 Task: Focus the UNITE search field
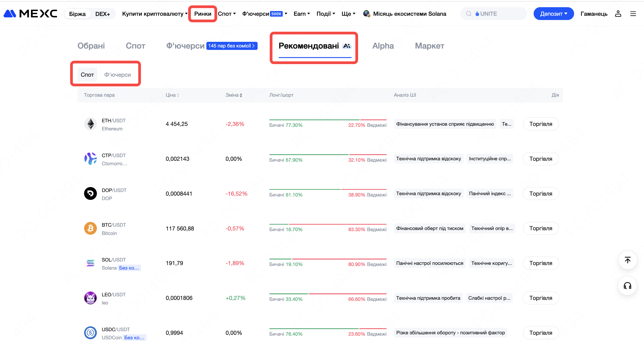coord(493,14)
